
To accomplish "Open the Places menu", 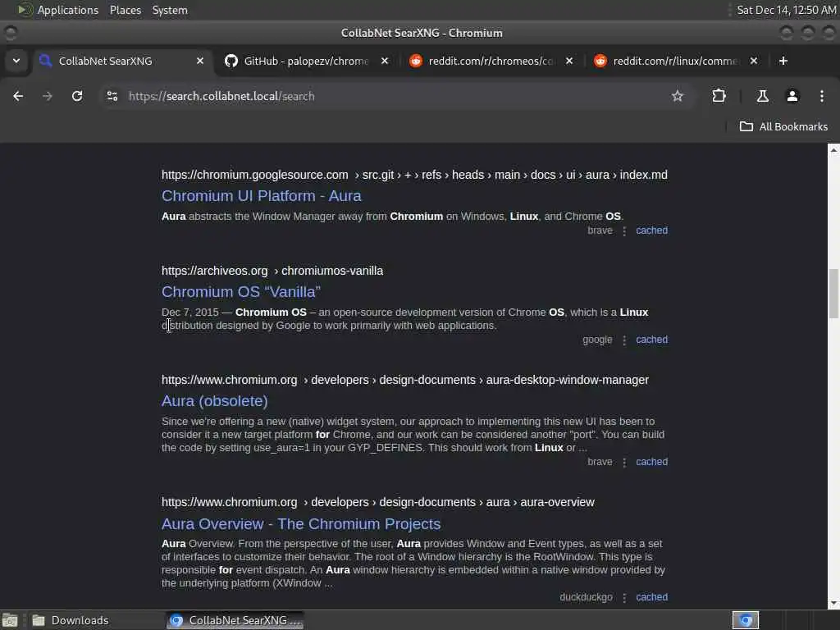I will (126, 10).
